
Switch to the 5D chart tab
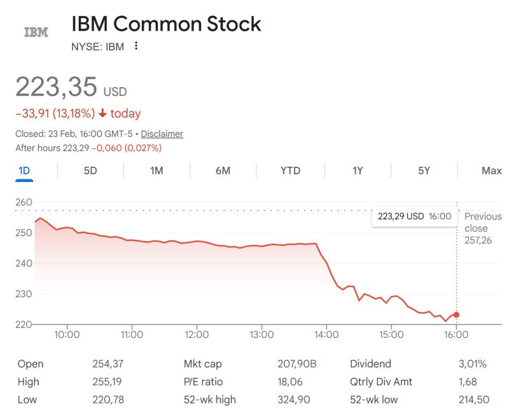(x=89, y=171)
